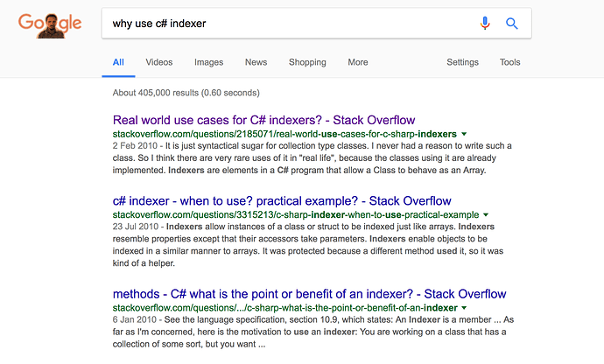The height and width of the screenshot is (364, 604).
Task: Expand the More search categories menu
Action: (x=358, y=62)
